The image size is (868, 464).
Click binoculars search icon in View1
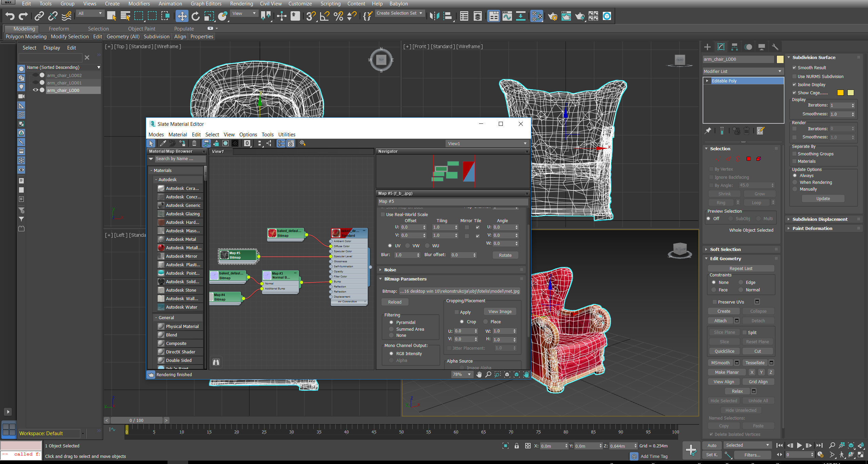pyautogui.click(x=216, y=362)
